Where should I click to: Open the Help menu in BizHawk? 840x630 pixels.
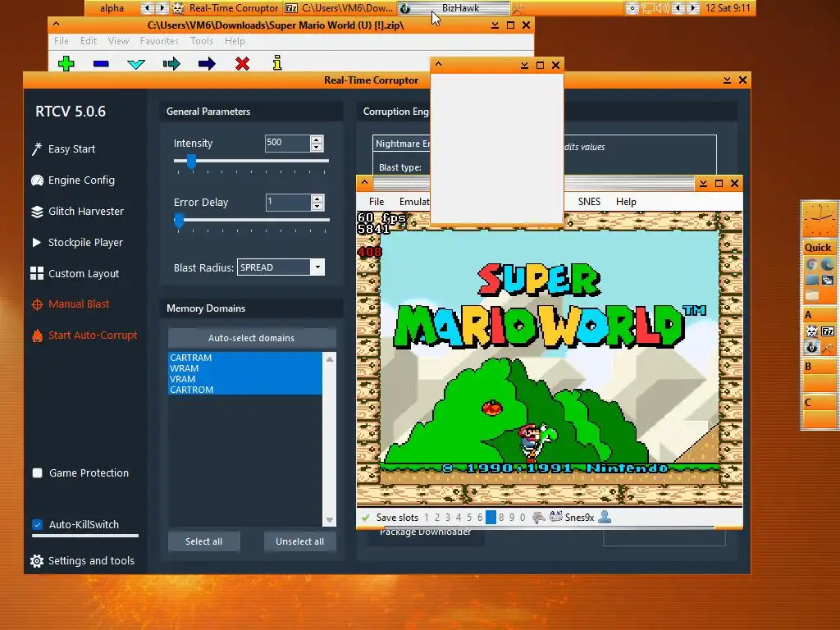pos(626,202)
